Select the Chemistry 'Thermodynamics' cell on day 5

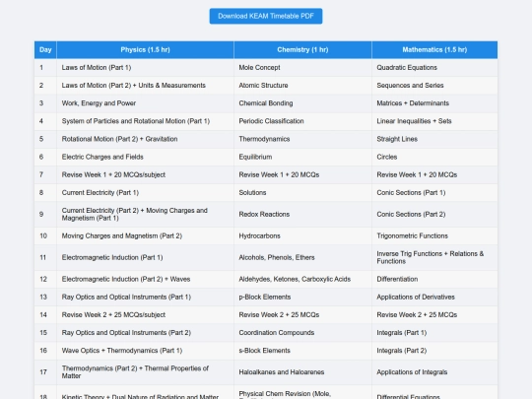302,139
